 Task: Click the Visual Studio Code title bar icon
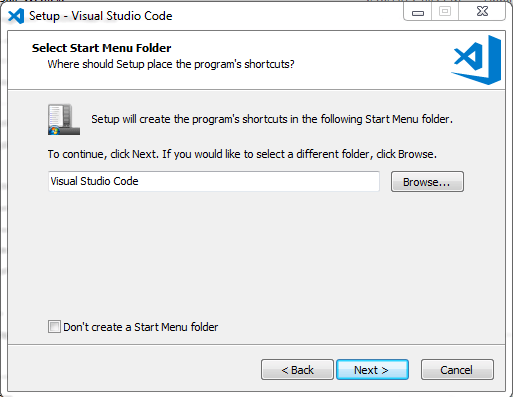click(16, 16)
